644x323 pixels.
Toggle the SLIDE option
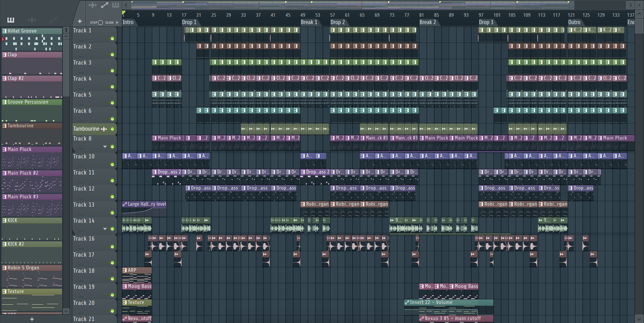click(117, 23)
